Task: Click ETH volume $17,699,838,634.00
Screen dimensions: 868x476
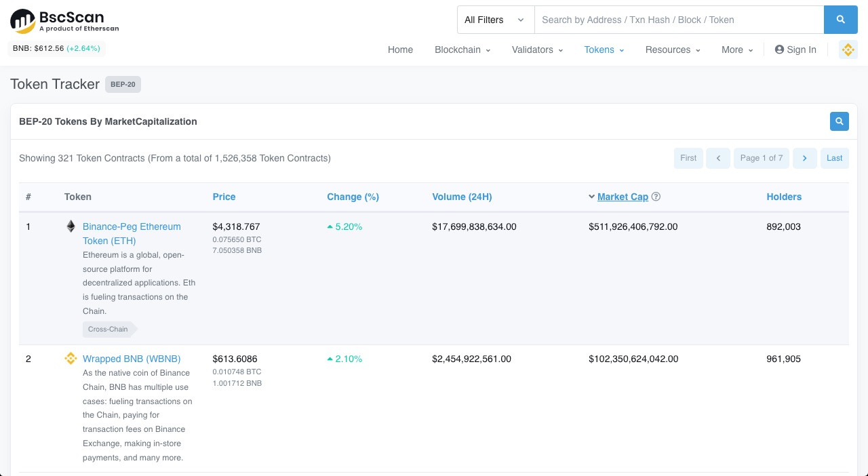Action: (x=474, y=226)
